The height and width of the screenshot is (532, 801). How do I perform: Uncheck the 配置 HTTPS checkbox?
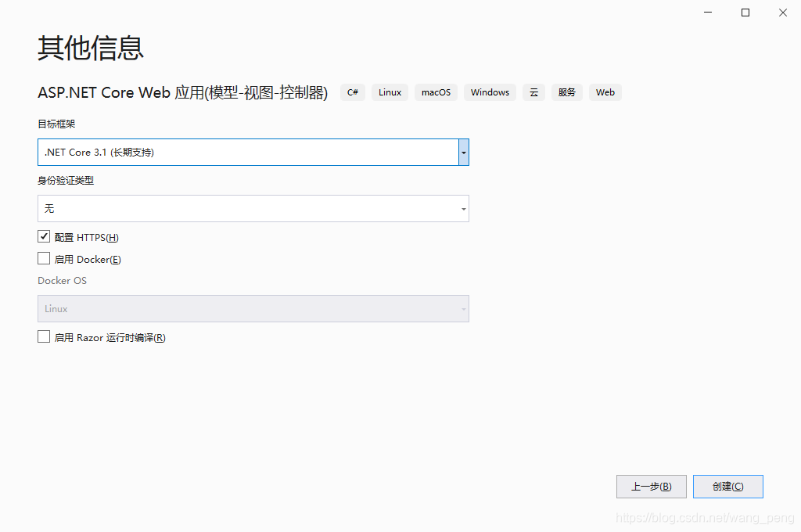[x=44, y=236]
